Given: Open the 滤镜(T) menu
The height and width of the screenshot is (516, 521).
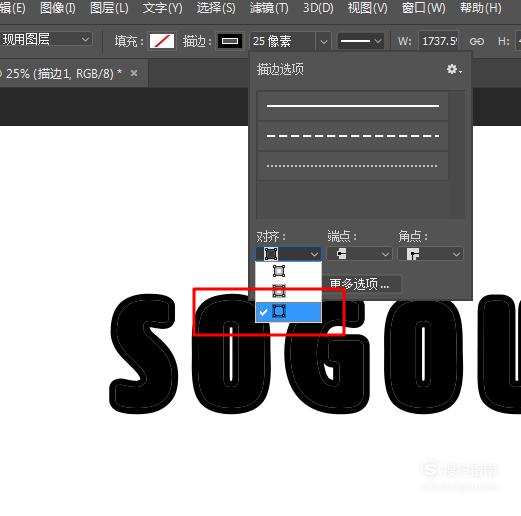Looking at the screenshot, I should [269, 8].
